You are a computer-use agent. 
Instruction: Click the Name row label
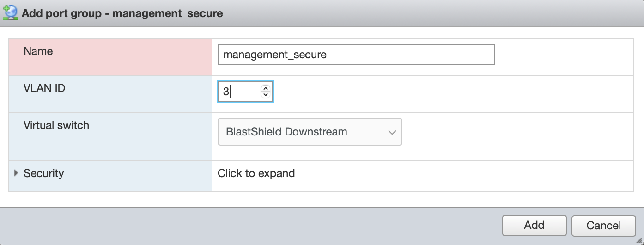38,51
